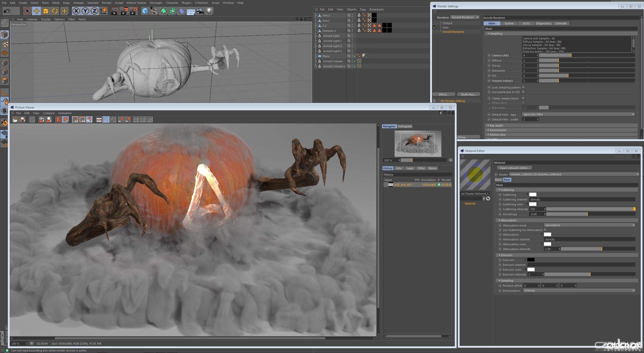Expand the Ray depth section
Viewport: 644px width, 353px height.
pyautogui.click(x=496, y=126)
